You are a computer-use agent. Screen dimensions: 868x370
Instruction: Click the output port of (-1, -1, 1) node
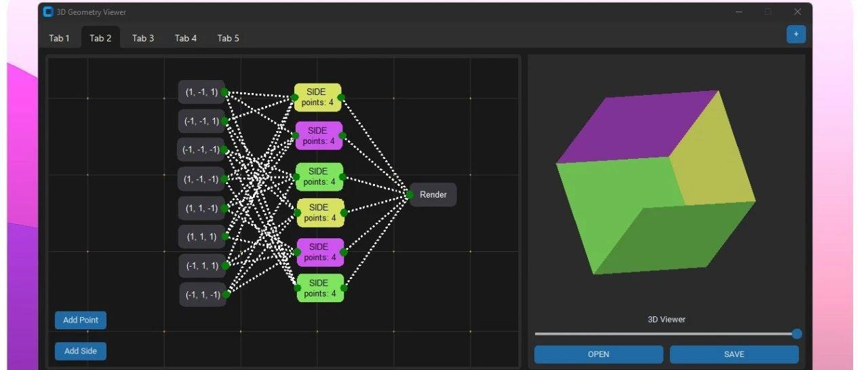(224, 121)
